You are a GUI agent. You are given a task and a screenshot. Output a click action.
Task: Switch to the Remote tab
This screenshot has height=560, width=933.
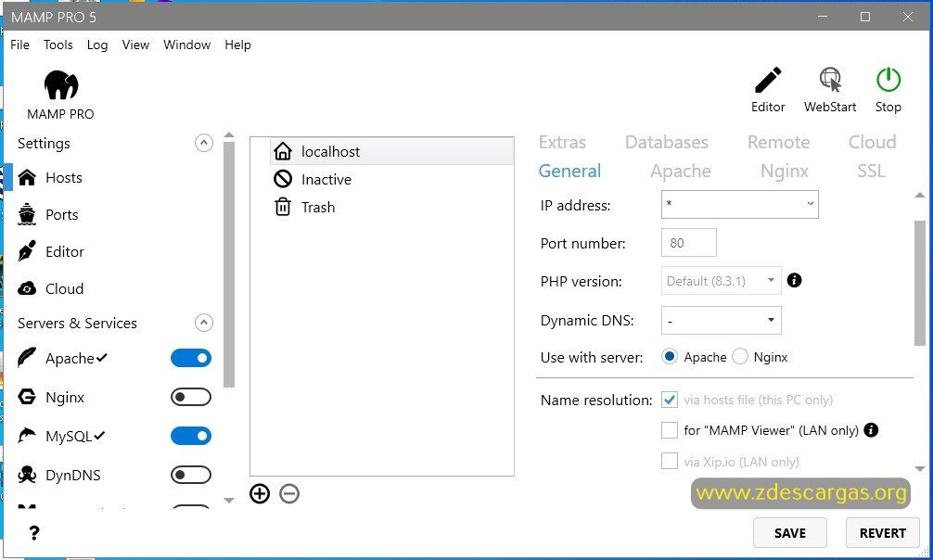point(778,142)
